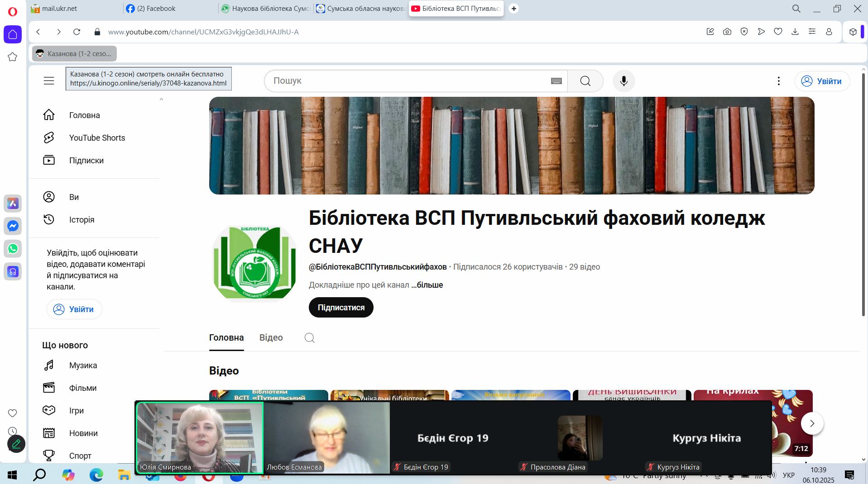
Task: Expand channel description via ...більше
Action: pyautogui.click(x=427, y=285)
